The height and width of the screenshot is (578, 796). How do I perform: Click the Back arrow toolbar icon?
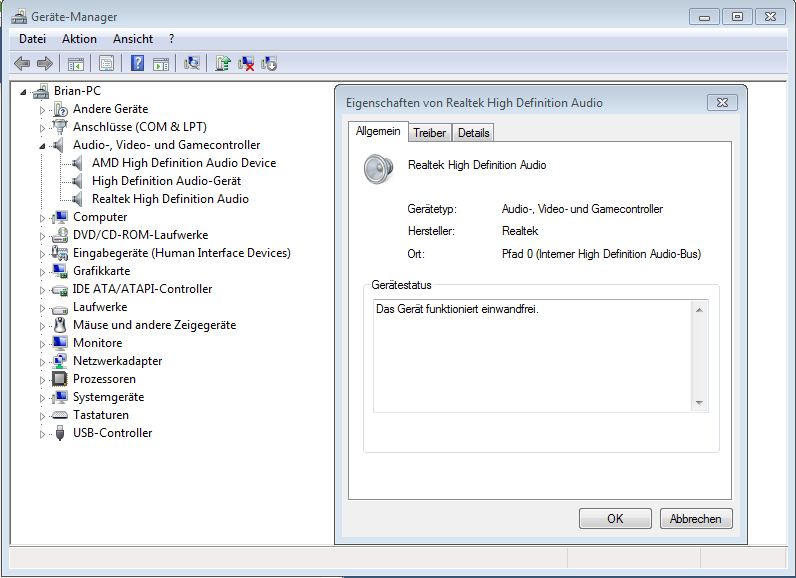pos(22,63)
